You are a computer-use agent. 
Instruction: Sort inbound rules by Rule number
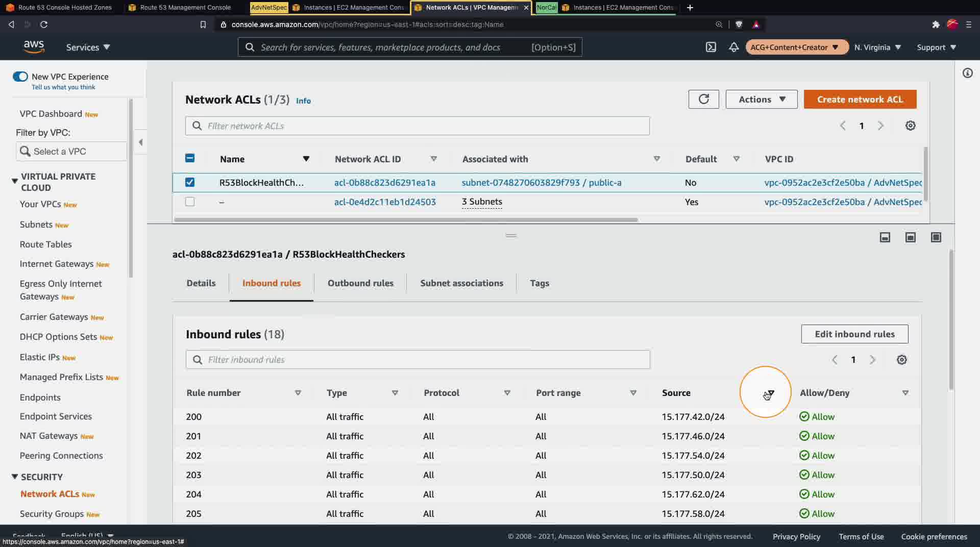coord(298,393)
